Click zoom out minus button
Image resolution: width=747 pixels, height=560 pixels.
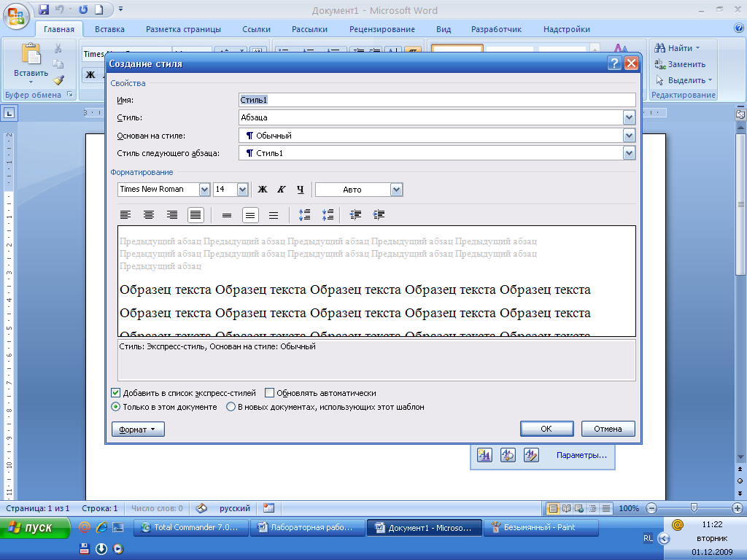[651, 508]
